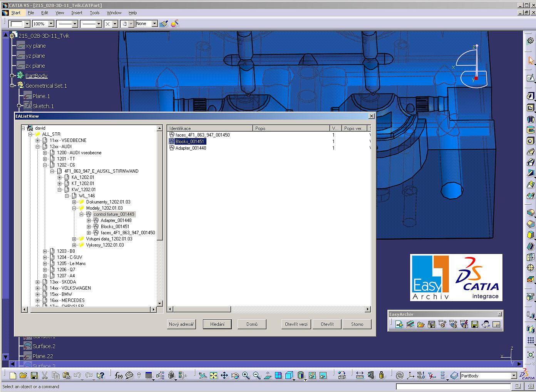536x392 pixels.
Task: Click the command input field in status bar
Action: coord(454,387)
